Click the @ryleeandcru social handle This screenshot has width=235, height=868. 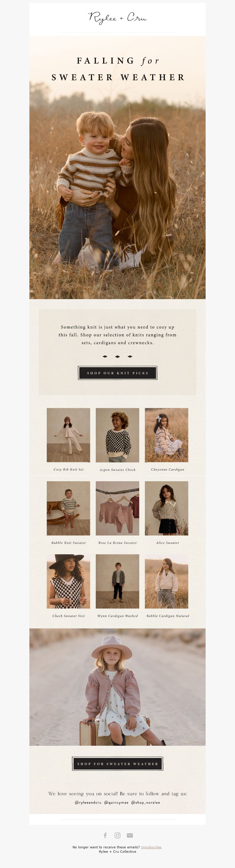(88, 802)
